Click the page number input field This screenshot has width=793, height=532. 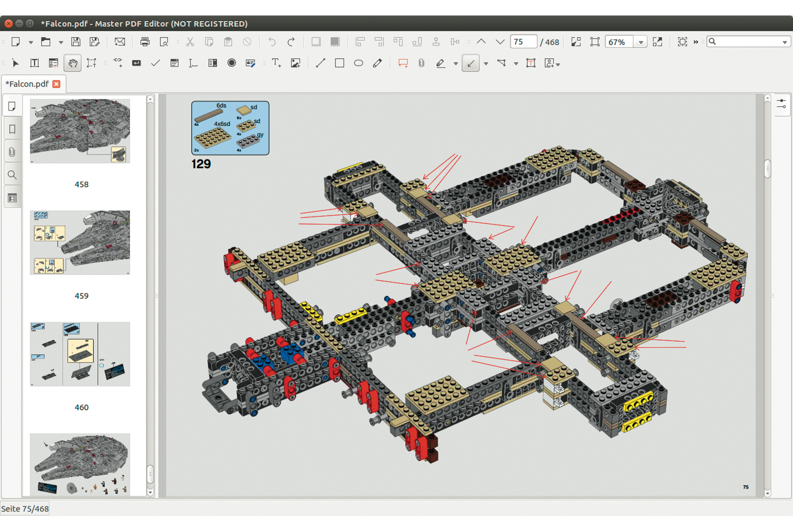tap(523, 42)
